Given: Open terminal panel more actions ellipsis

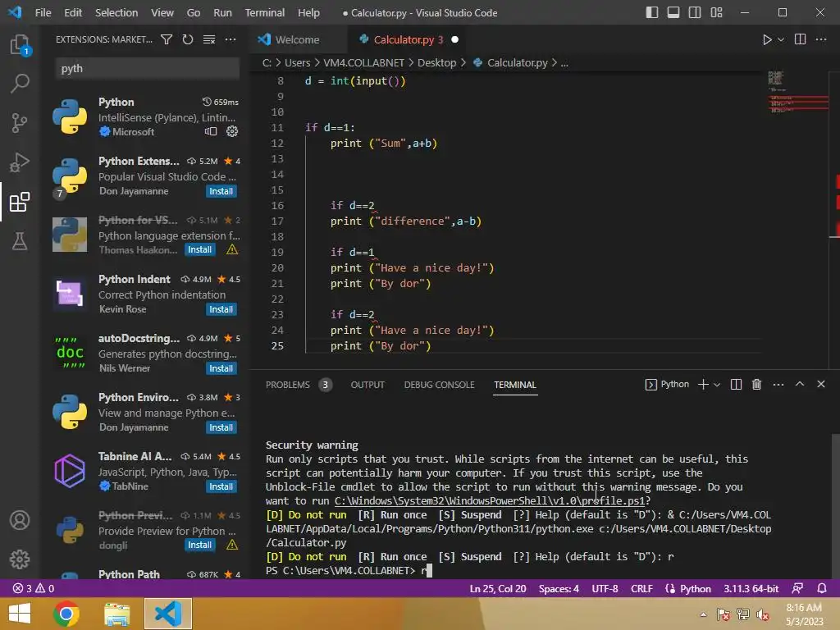Looking at the screenshot, I should click(778, 384).
